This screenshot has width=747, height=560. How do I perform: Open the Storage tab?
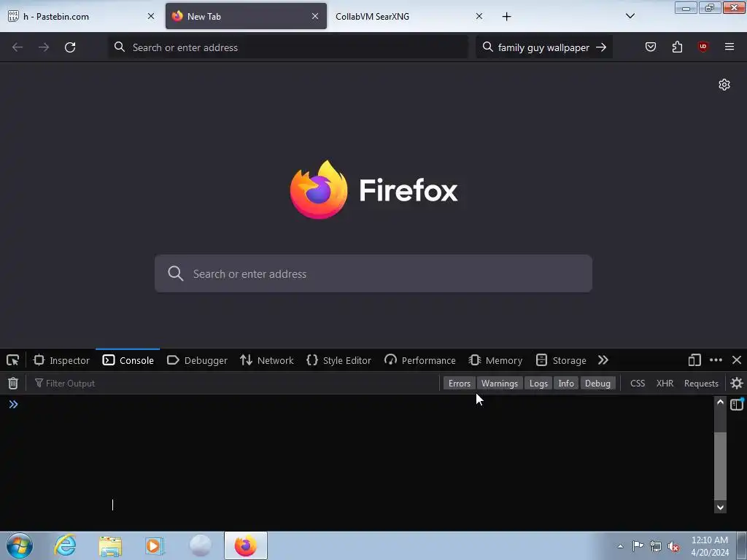click(x=561, y=360)
